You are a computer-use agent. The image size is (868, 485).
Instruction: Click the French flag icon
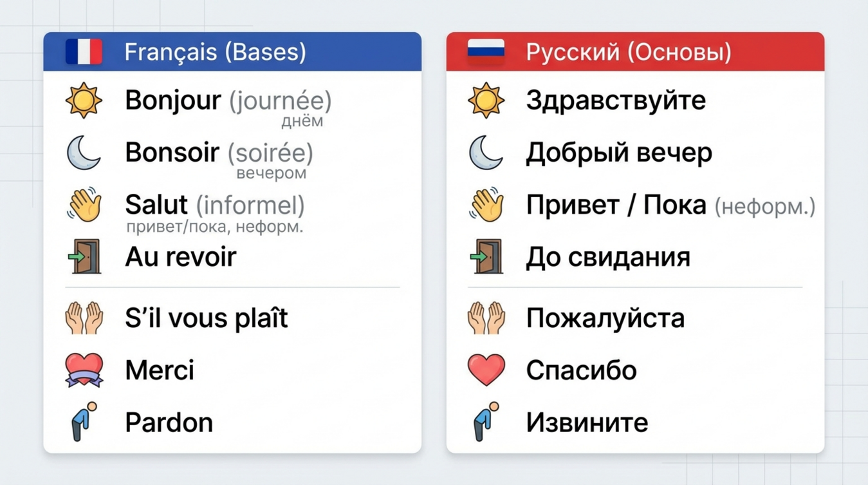(x=84, y=52)
